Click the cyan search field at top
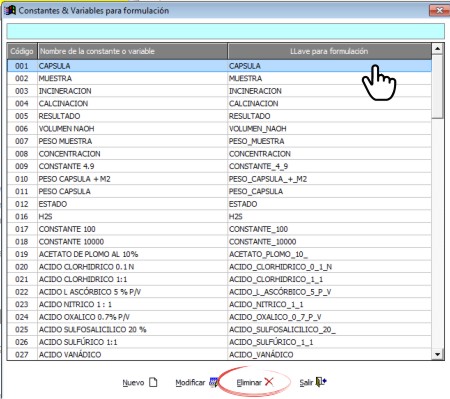This screenshot has width=450, height=399. point(225,31)
